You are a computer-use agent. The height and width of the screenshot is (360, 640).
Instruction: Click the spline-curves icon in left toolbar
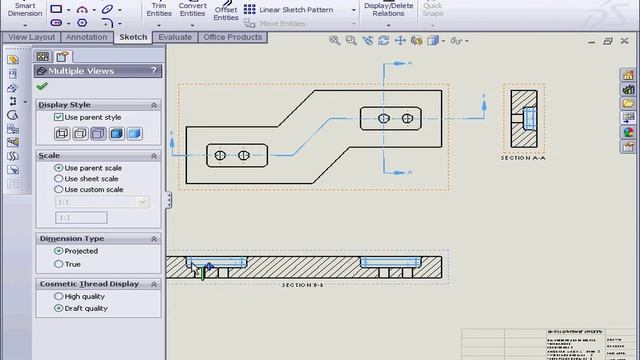(13, 156)
